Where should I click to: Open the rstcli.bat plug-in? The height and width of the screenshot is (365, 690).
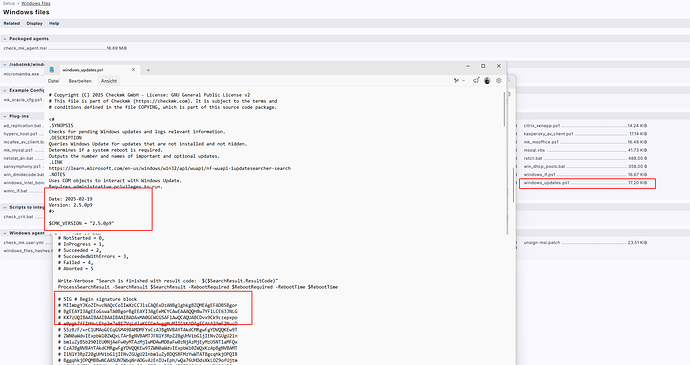(x=533, y=158)
